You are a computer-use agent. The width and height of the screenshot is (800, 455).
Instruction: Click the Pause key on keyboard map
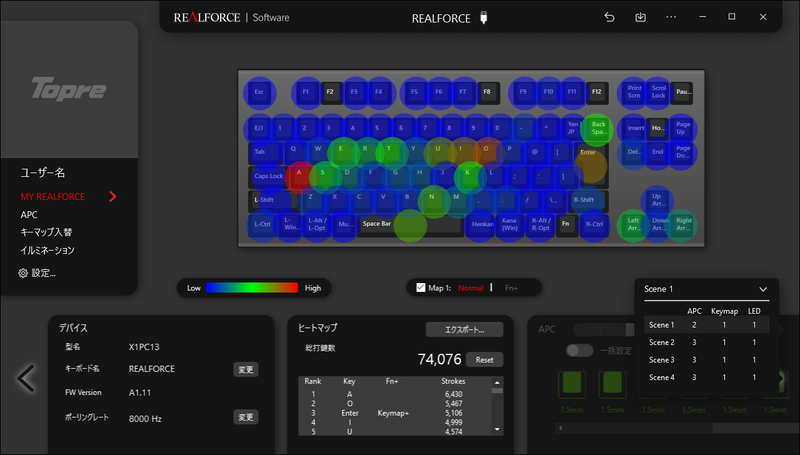(683, 92)
